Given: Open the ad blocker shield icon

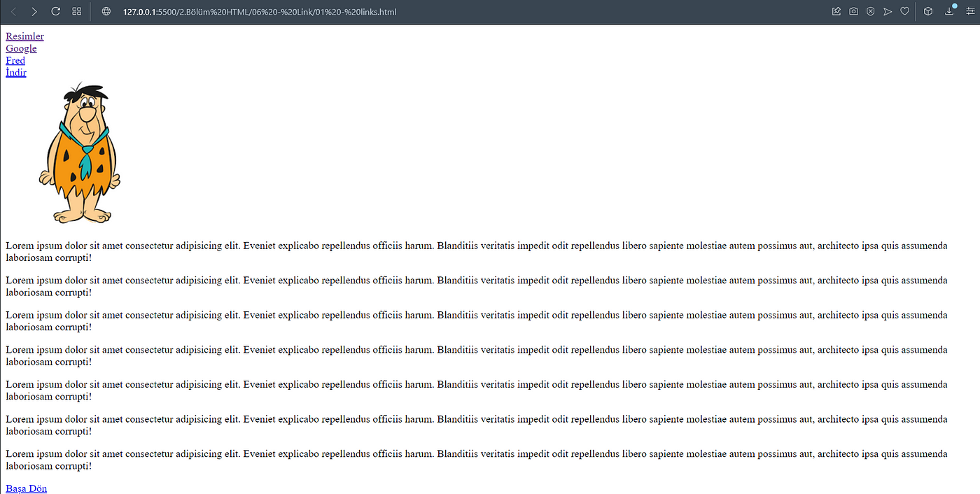Looking at the screenshot, I should (870, 12).
